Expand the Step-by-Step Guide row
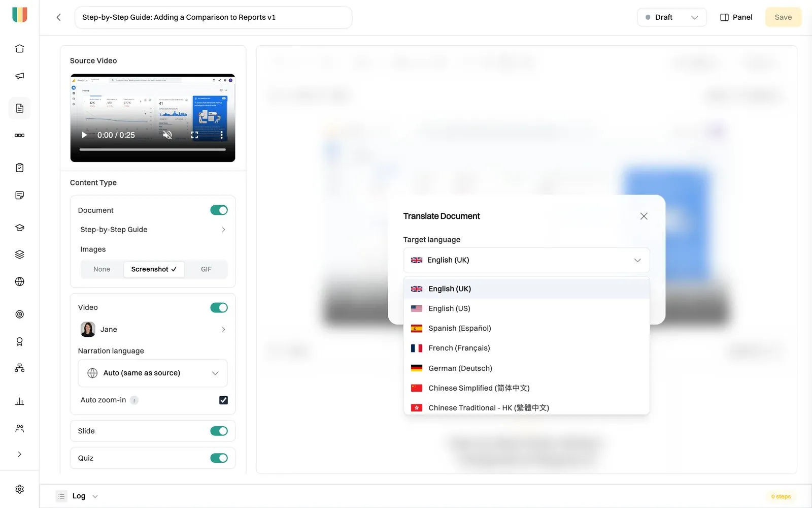 pos(153,230)
